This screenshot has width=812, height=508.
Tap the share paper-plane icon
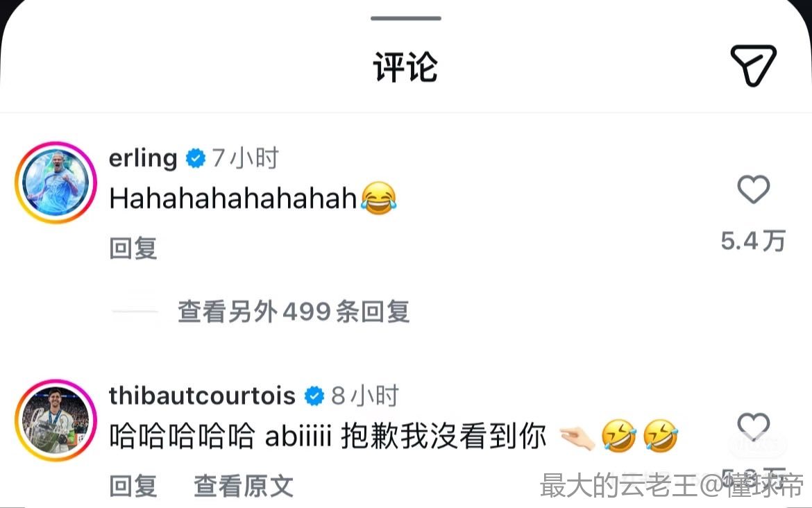754,66
